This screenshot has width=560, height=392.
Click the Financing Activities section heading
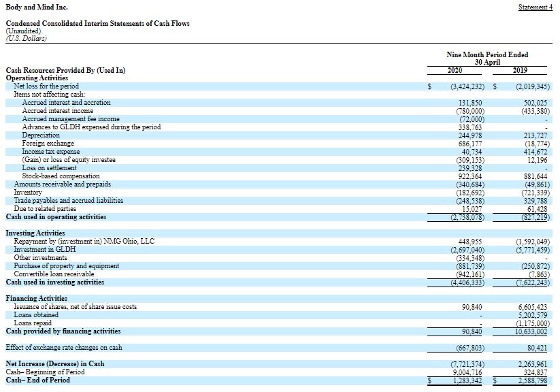tap(36, 298)
